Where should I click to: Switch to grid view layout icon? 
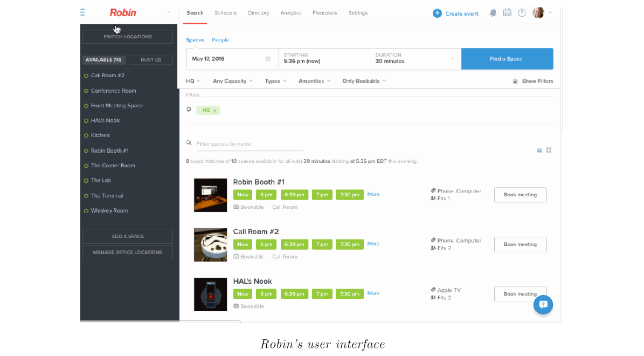549,150
